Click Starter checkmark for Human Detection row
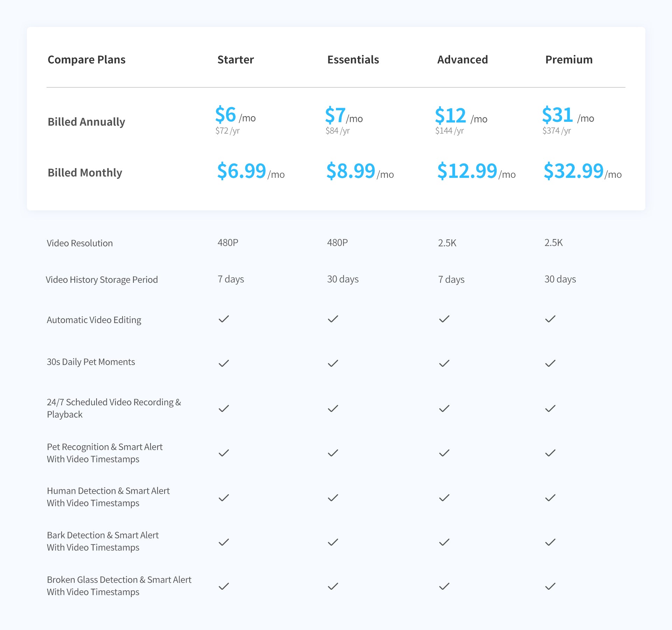Image resolution: width=672 pixels, height=630 pixels. pos(224,497)
